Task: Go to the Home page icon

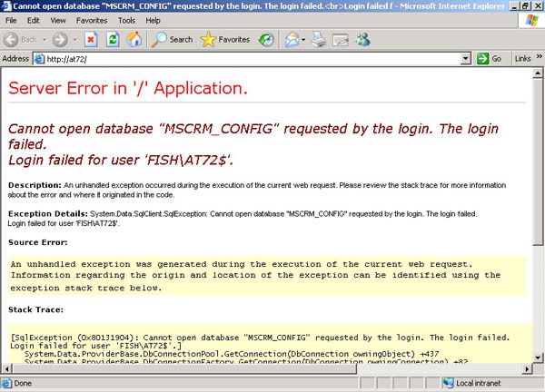Action: 134,40
